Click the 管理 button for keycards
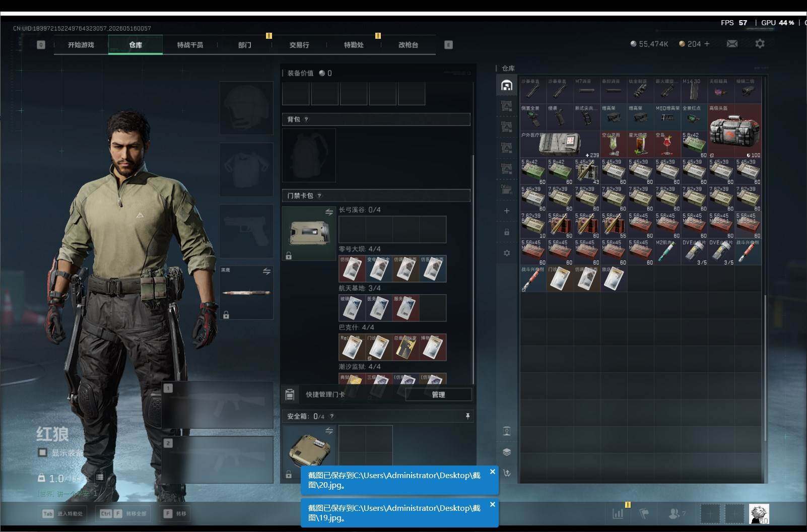 [x=438, y=394]
